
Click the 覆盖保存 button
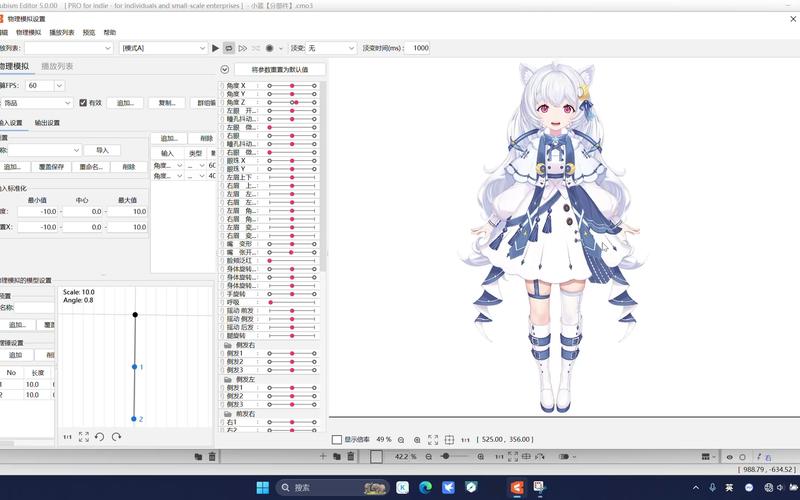point(52,167)
